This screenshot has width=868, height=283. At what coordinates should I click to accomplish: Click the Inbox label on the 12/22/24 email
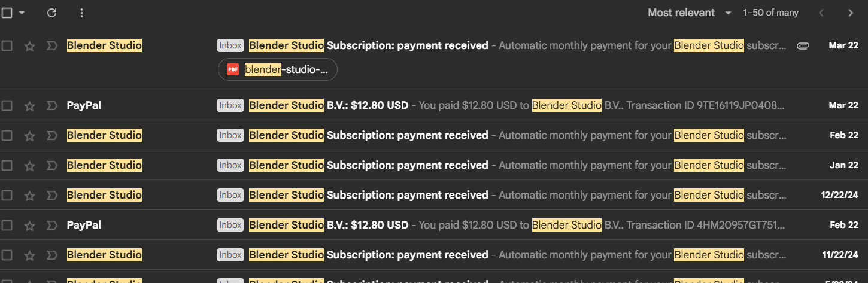[x=230, y=196]
